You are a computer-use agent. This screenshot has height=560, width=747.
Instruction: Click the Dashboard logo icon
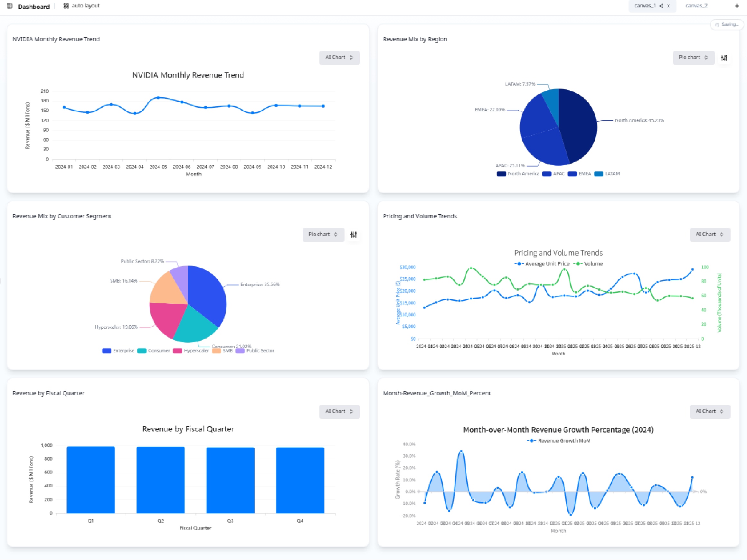coord(10,6)
